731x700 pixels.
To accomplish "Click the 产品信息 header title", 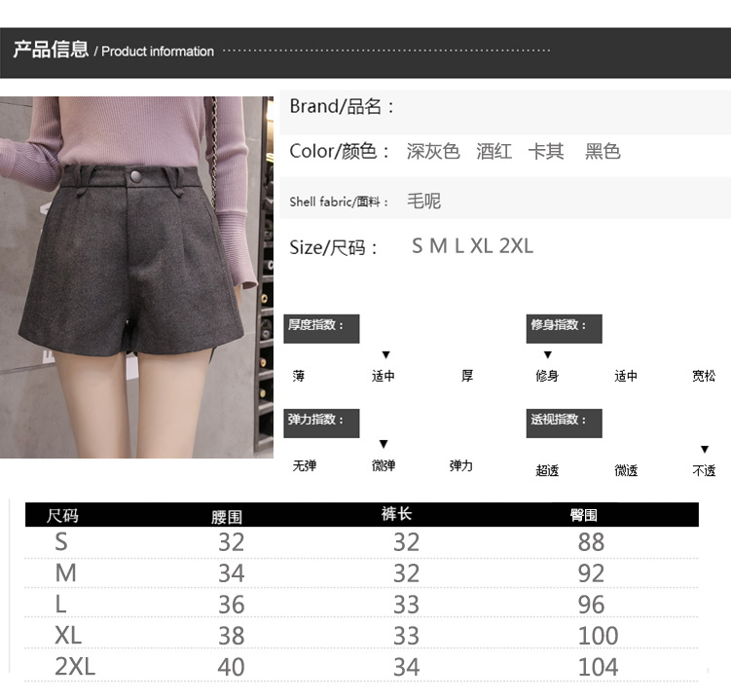I will pyautogui.click(x=51, y=51).
